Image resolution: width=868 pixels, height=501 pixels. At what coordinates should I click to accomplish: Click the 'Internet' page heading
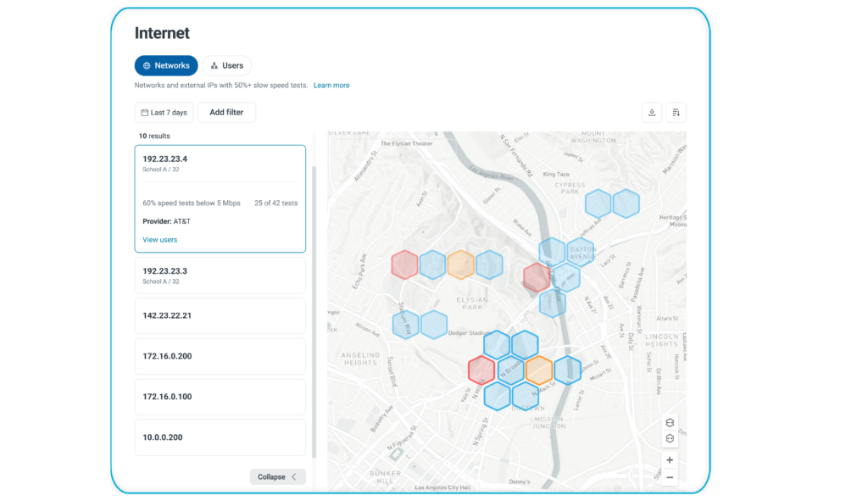click(x=162, y=33)
